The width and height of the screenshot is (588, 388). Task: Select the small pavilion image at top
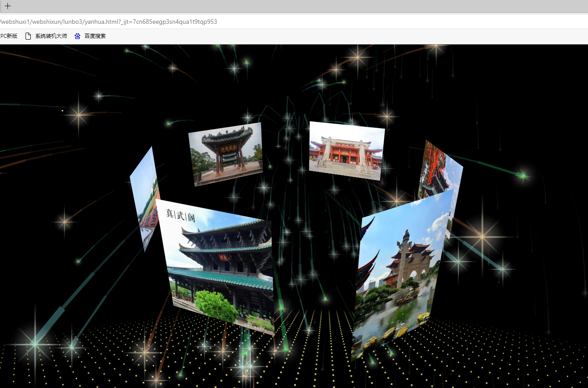226,154
